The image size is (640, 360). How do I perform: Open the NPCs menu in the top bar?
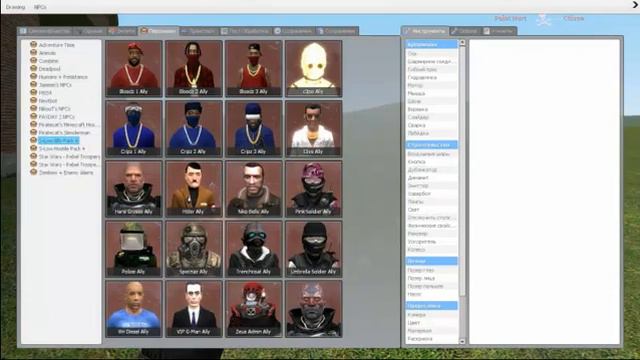pos(40,7)
